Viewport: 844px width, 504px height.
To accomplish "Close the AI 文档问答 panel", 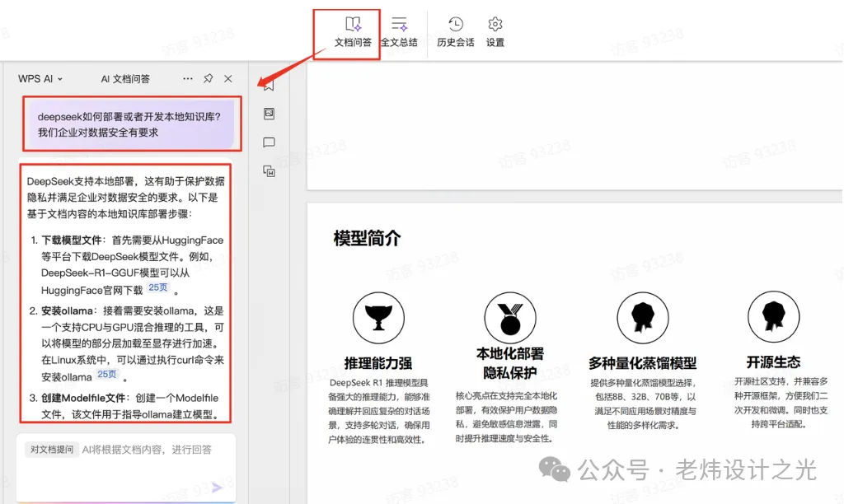I will pyautogui.click(x=228, y=78).
